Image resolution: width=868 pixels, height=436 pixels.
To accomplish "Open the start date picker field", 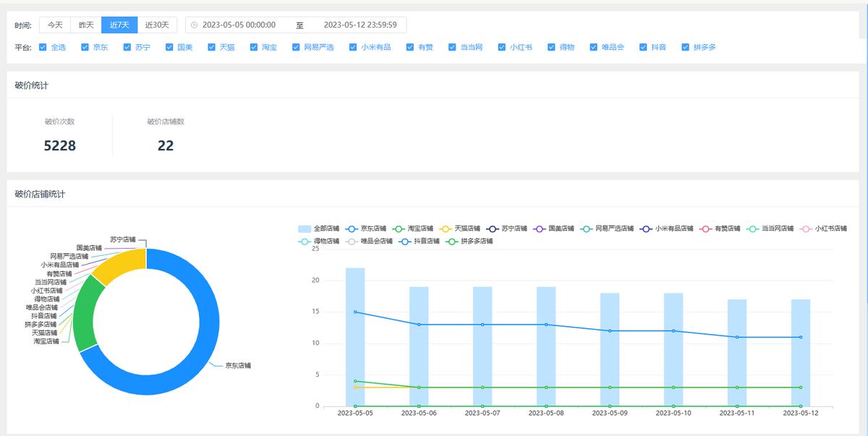I will tap(239, 25).
